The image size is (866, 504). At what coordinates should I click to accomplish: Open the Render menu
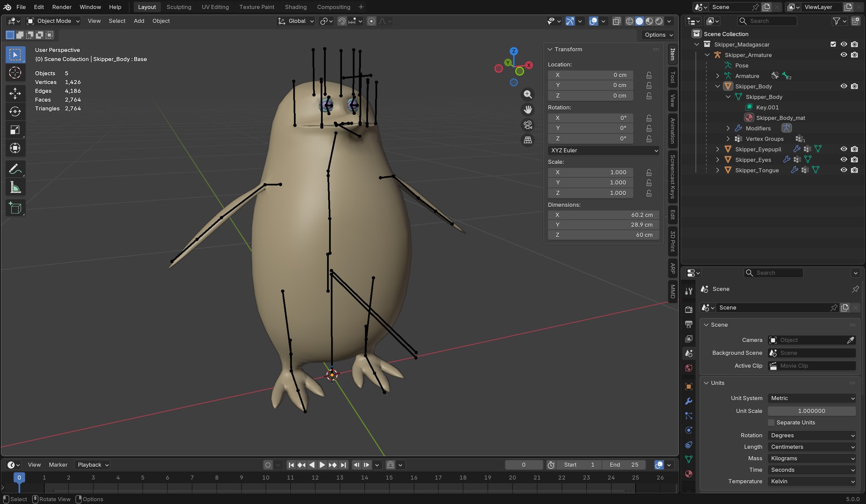62,7
